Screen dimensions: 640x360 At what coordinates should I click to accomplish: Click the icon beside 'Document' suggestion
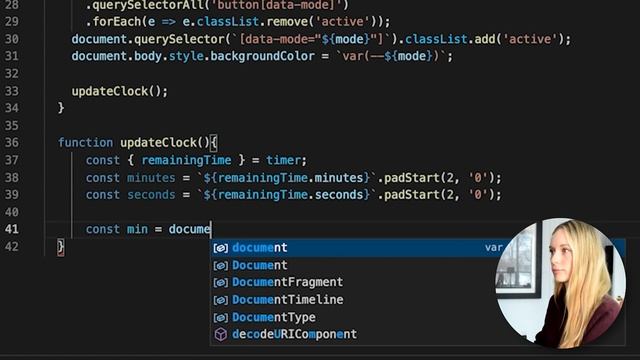[x=221, y=266]
